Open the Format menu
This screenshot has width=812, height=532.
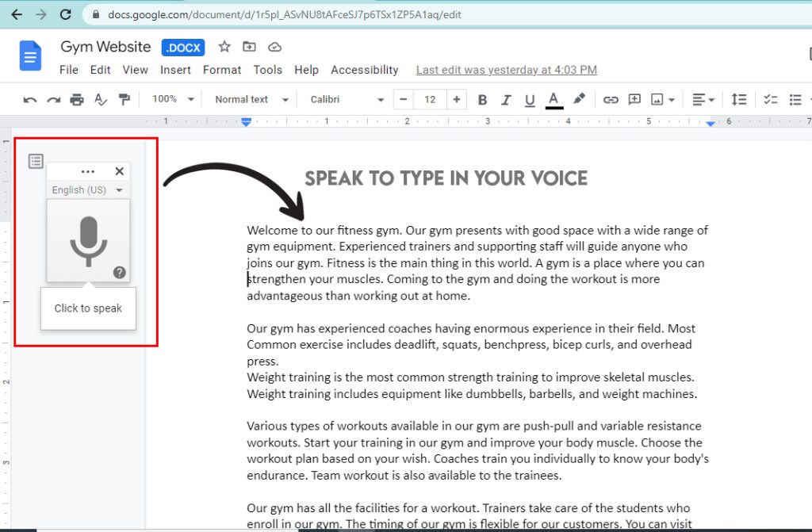(222, 70)
